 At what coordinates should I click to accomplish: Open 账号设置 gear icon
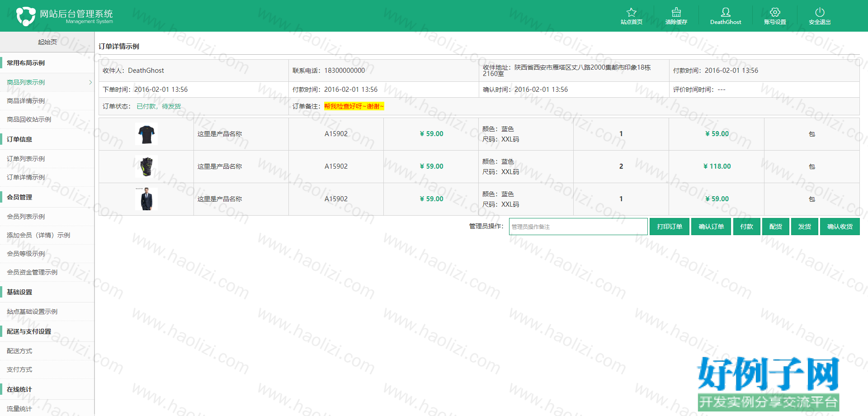pyautogui.click(x=775, y=12)
